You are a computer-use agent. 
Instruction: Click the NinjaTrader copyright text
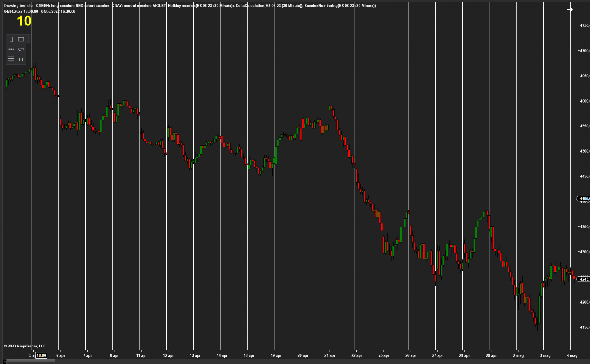pyautogui.click(x=25, y=346)
